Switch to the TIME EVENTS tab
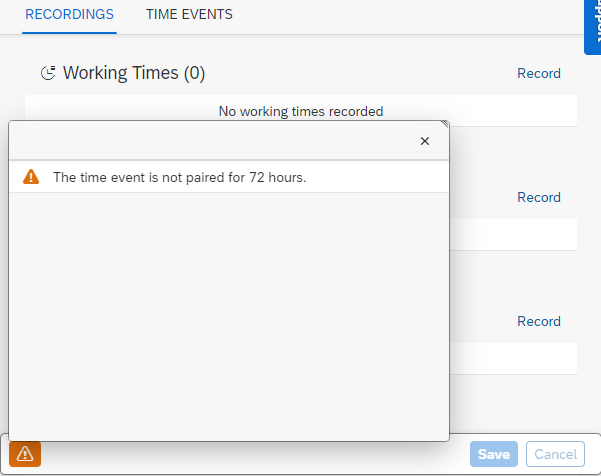Screen dimensions: 601x476 [x=189, y=15]
